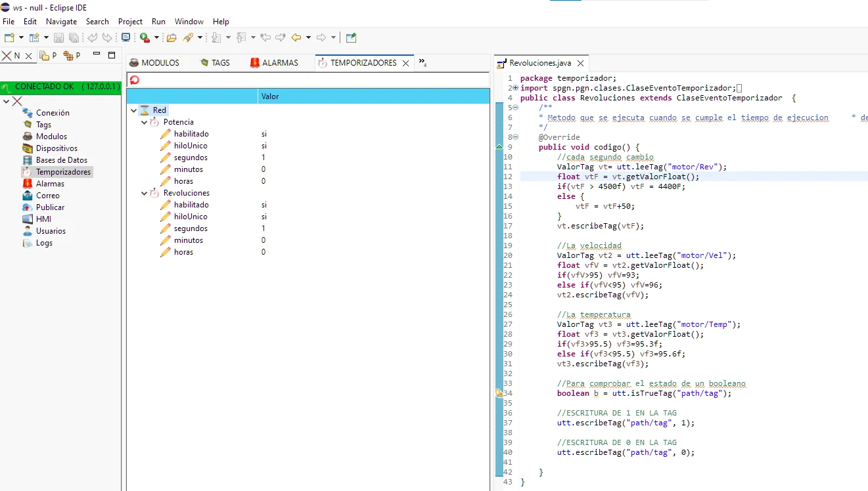Open the Correo mail item

click(x=47, y=196)
